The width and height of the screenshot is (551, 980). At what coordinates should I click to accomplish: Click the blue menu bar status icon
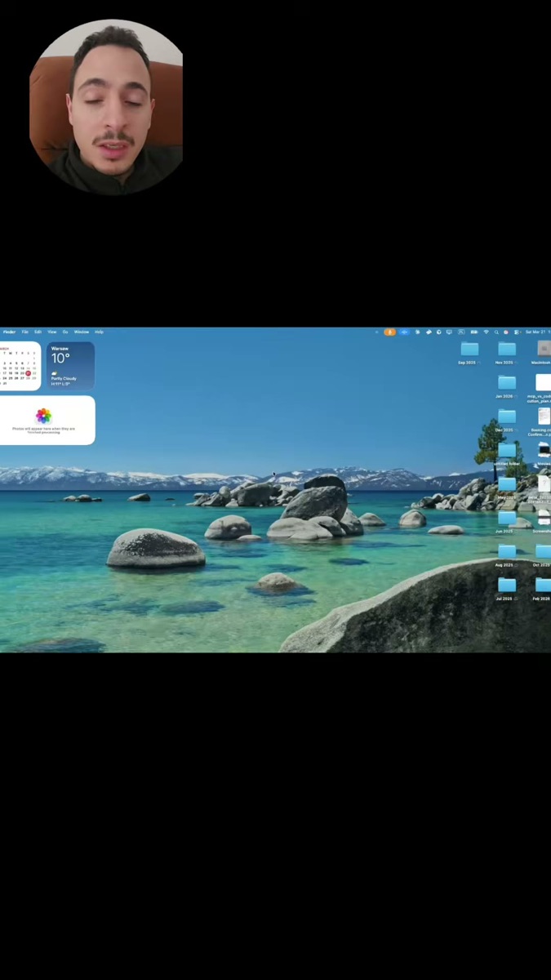pos(404,332)
